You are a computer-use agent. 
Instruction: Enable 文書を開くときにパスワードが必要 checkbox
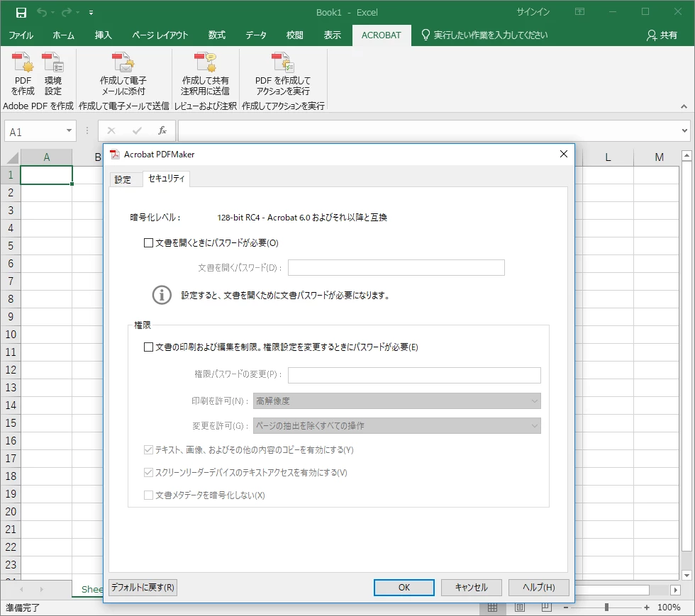(148, 243)
